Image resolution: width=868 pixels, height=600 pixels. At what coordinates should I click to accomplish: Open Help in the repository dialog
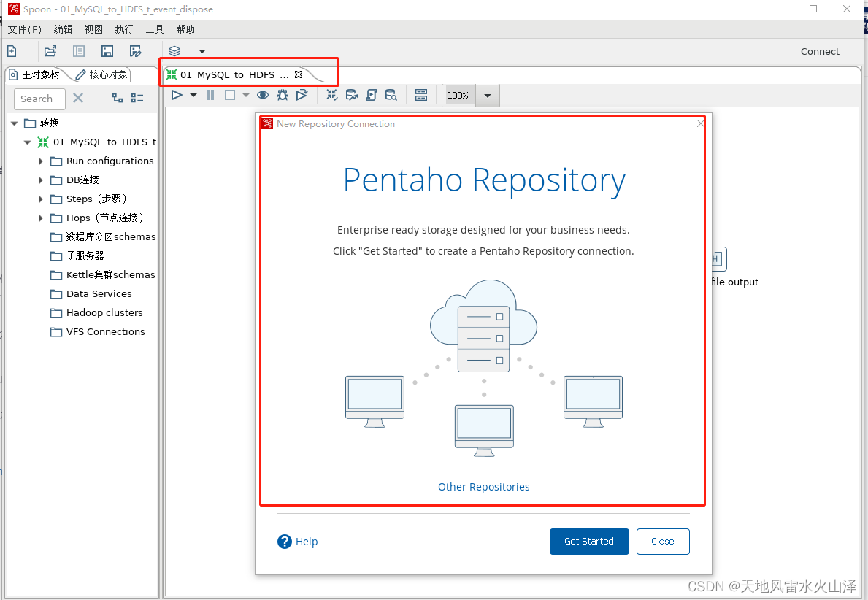(x=297, y=542)
